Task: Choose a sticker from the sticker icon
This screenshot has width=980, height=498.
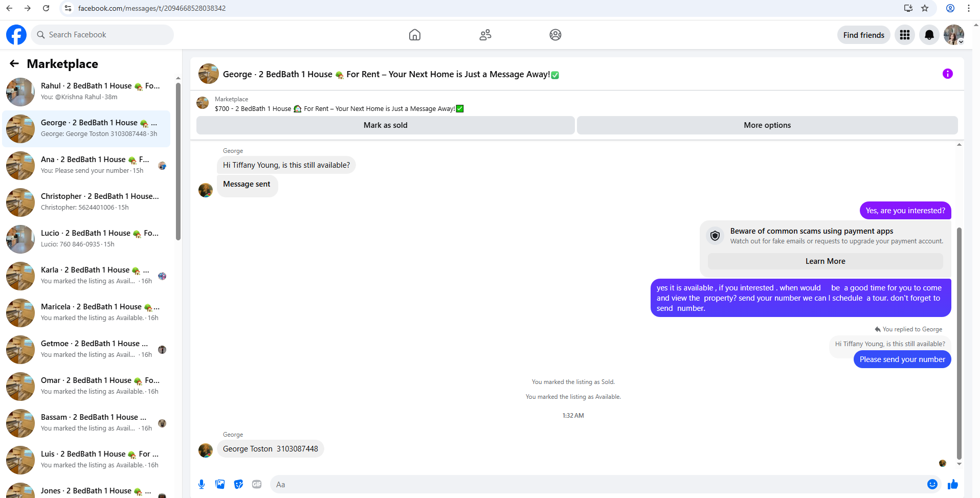Action: [238, 484]
